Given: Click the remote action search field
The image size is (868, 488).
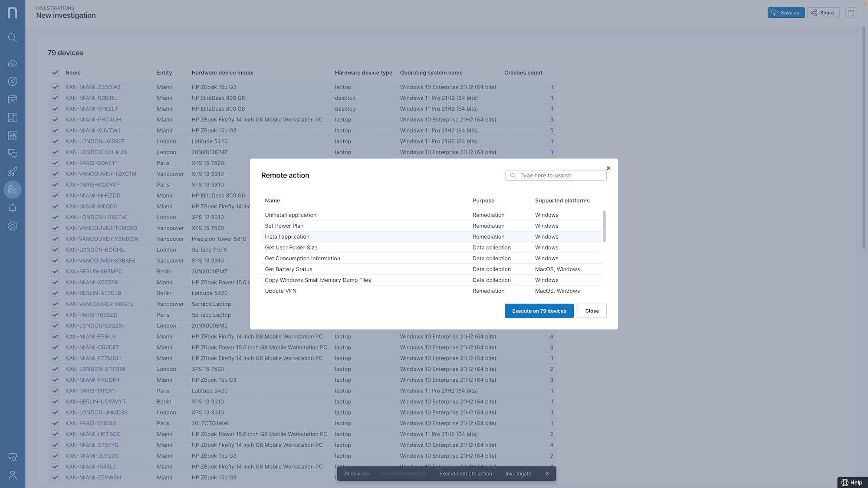Looking at the screenshot, I should tap(560, 175).
